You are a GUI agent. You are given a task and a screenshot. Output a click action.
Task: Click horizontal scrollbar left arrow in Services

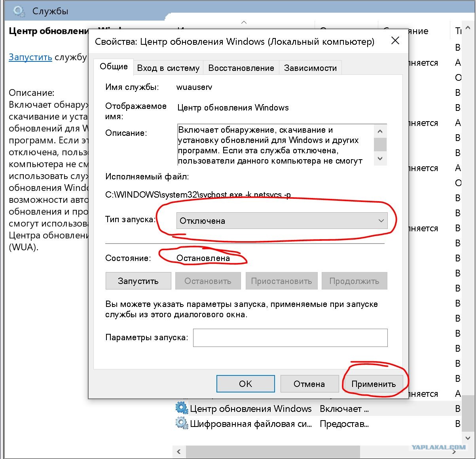pos(179,451)
